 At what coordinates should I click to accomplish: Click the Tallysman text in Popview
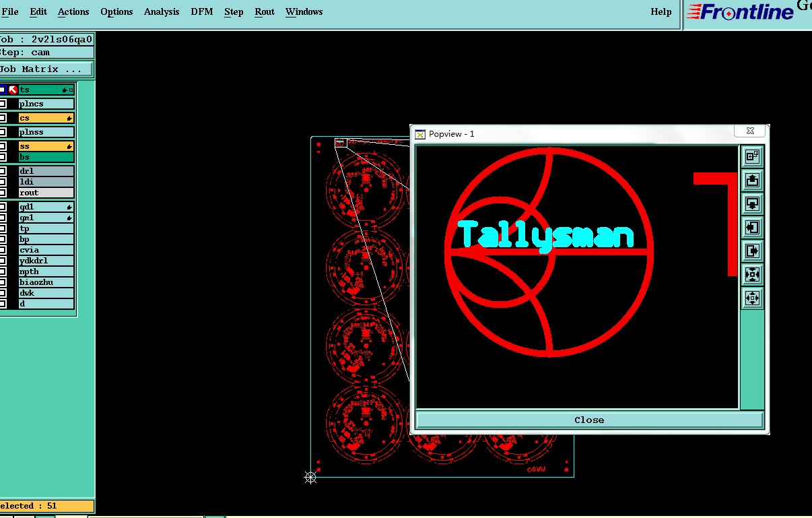coord(546,235)
